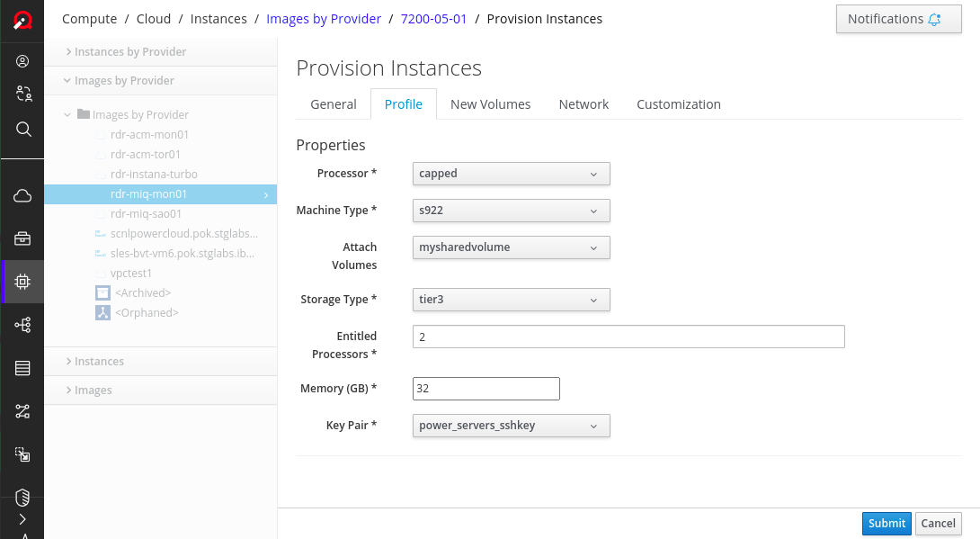Submit the provision instance form
This screenshot has width=980, height=539.
click(x=886, y=523)
